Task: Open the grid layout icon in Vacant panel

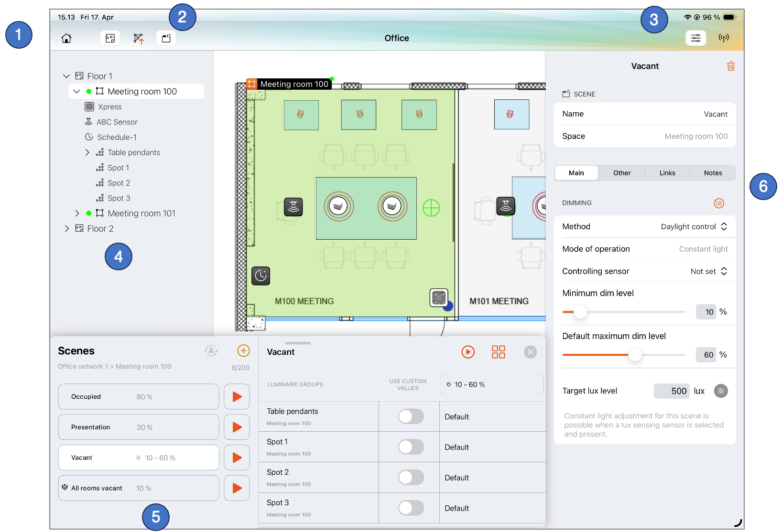Action: [499, 352]
